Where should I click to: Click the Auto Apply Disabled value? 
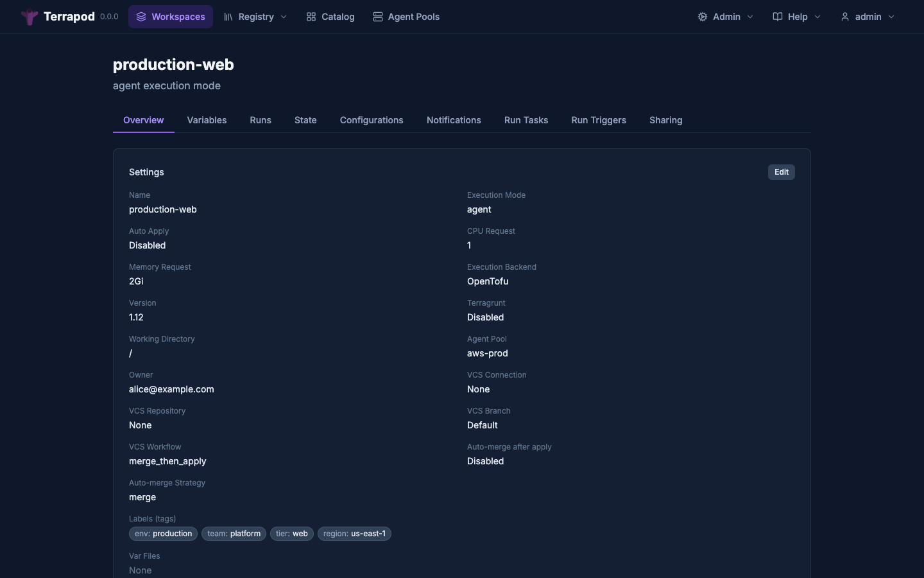click(148, 245)
